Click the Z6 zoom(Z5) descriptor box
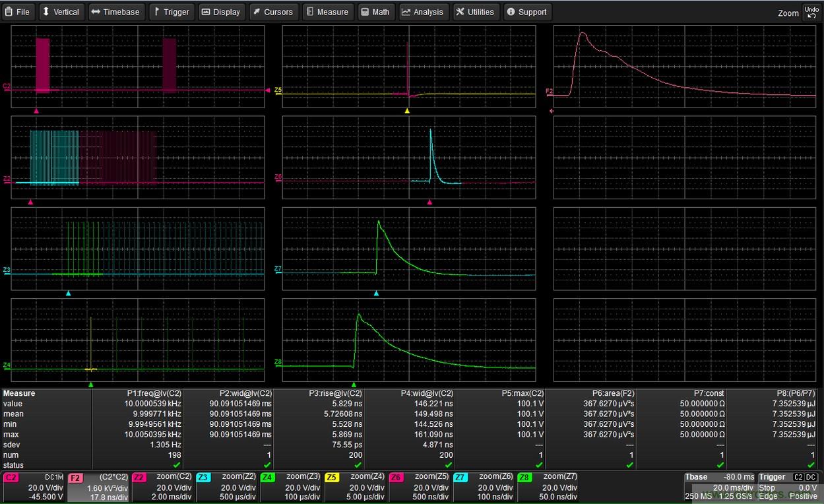The height and width of the screenshot is (504, 824). click(x=420, y=487)
